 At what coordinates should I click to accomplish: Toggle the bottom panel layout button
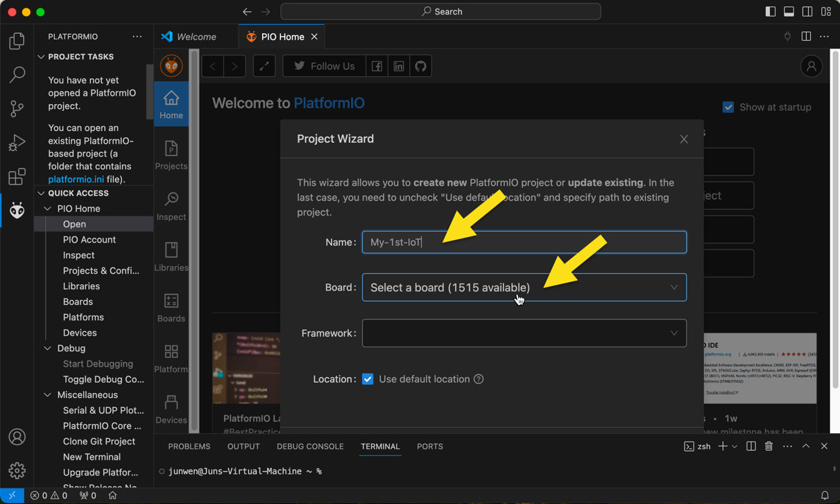click(x=789, y=12)
